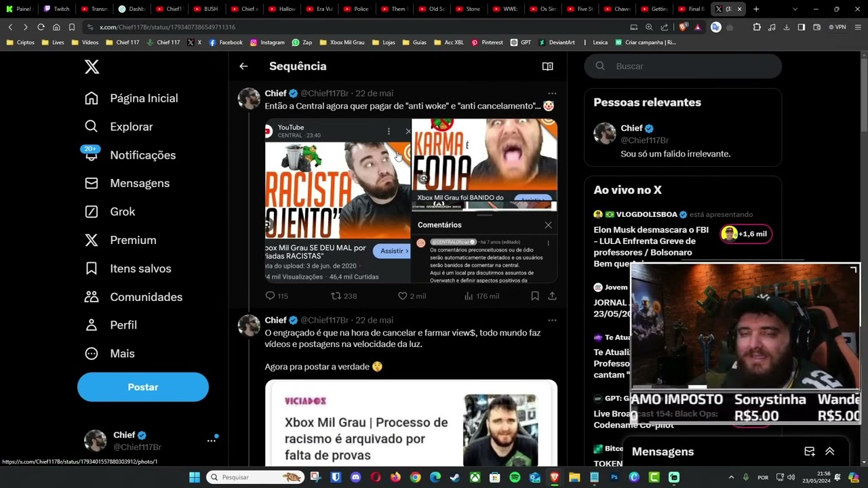This screenshot has height=488, width=868.
Task: Switch to the Twitch tab
Action: pyautogui.click(x=56, y=9)
